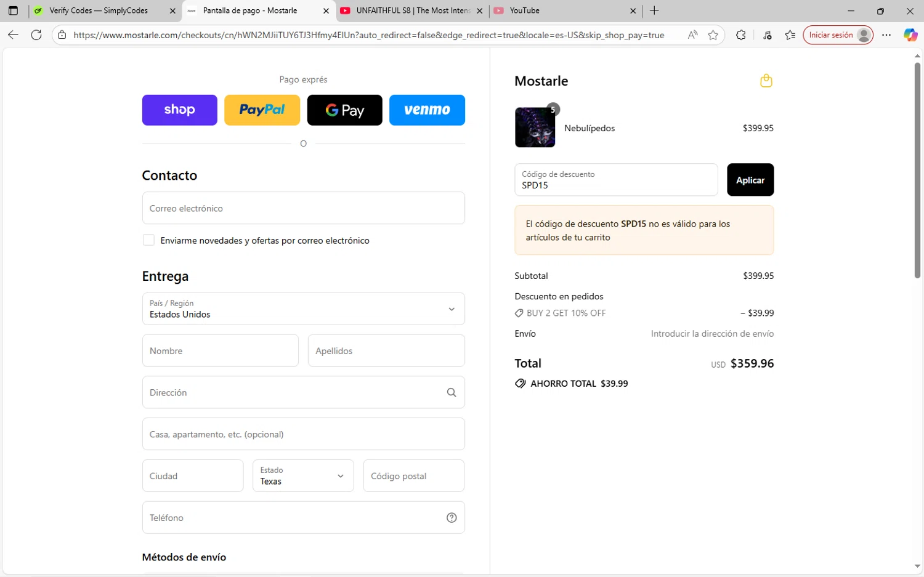Viewport: 924px width, 577px height.
Task: Click the AHORRO TOTAL savings icon
Action: point(521,383)
